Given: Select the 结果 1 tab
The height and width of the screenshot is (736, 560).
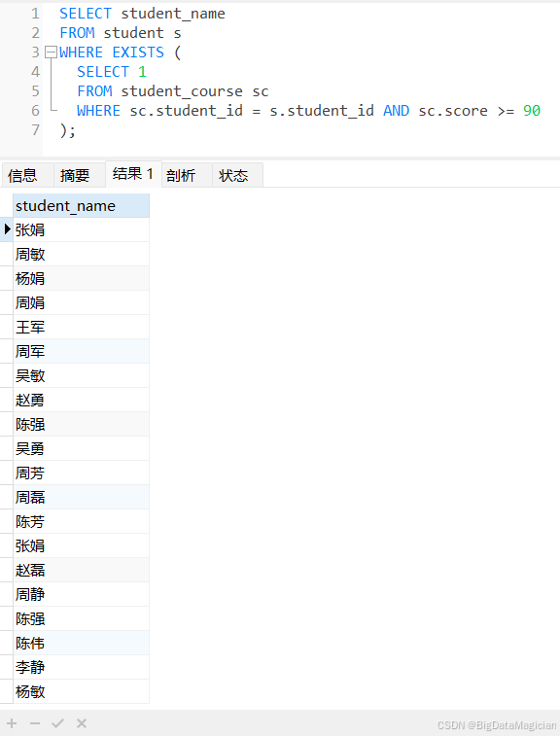Looking at the screenshot, I should pos(133,174).
